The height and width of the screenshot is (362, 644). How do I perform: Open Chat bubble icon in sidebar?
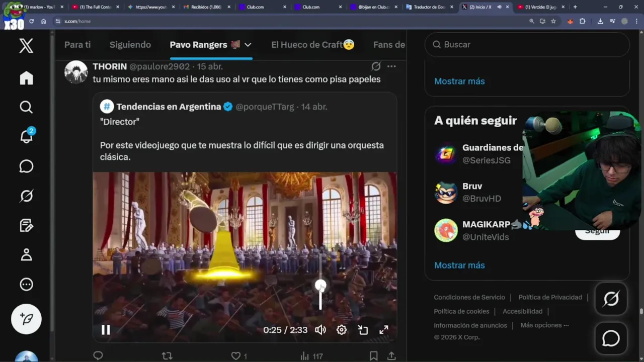26,166
